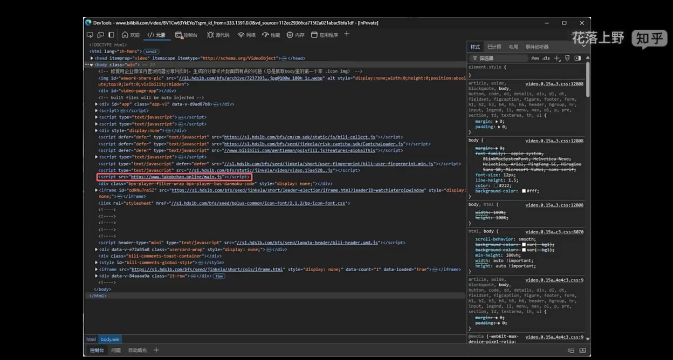Switch to drawer 问题 (Issues) tab
673x360 pixels.
click(116, 350)
